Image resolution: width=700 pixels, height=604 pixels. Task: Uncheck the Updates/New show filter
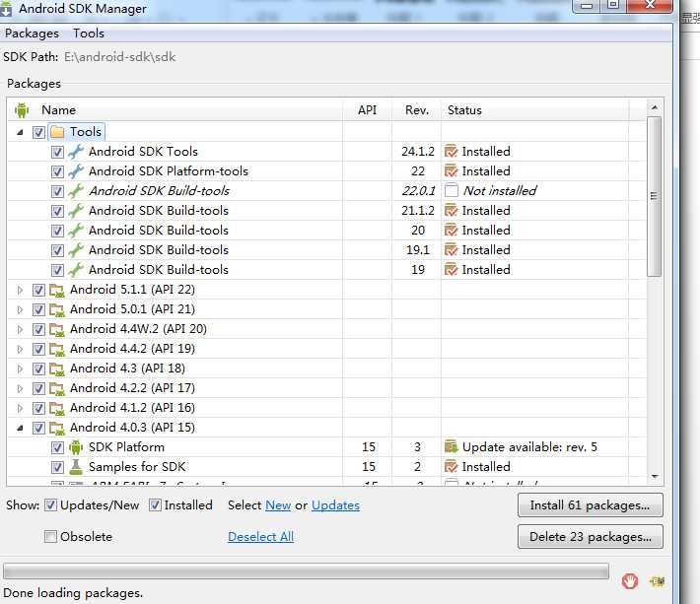(x=50, y=504)
